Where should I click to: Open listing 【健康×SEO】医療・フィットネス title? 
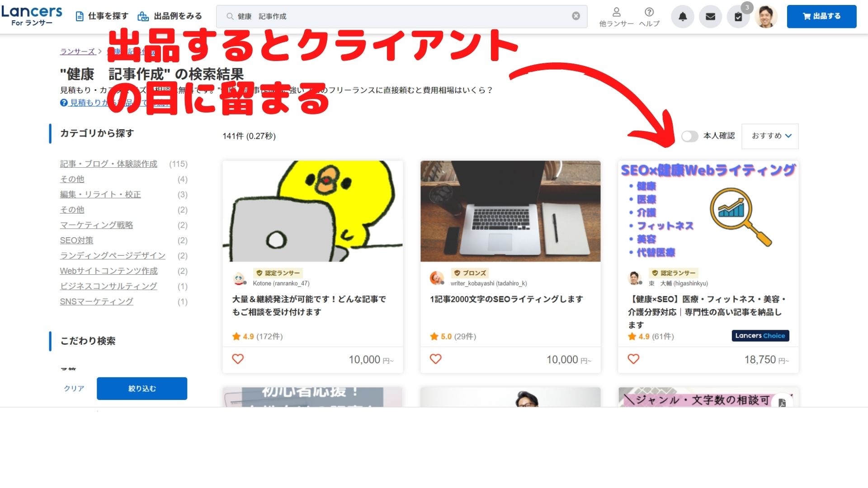708,312
